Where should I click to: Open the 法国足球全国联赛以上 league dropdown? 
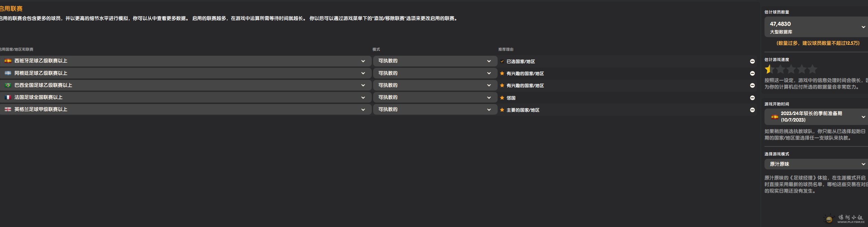click(363, 97)
